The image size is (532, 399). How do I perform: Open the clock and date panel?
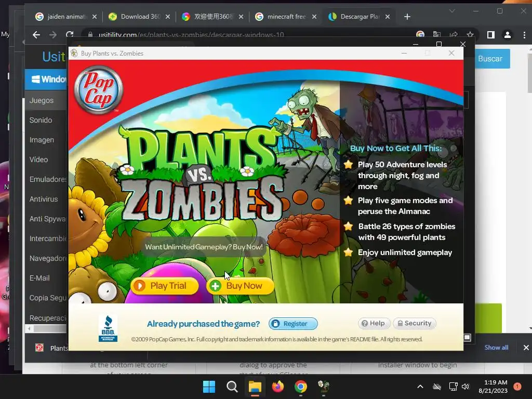(493, 387)
